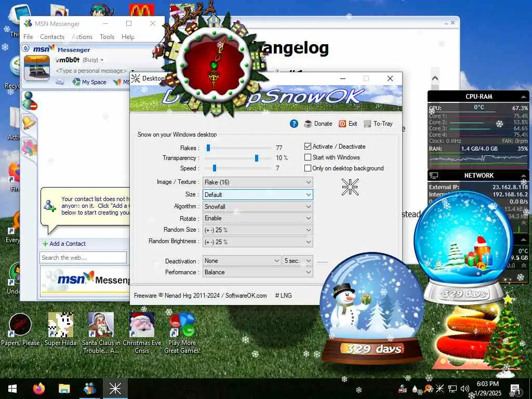Open DesktopSnowOK help question-mark icon
The image size is (532, 399).
click(294, 124)
